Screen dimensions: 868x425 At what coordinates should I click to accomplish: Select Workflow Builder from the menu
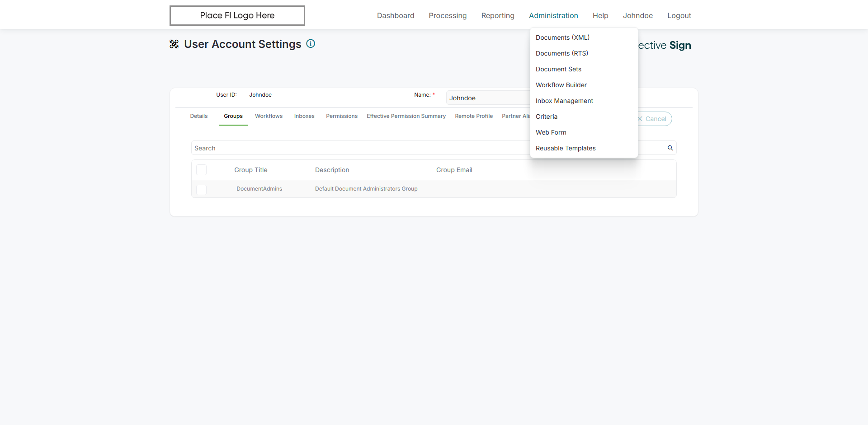click(561, 85)
